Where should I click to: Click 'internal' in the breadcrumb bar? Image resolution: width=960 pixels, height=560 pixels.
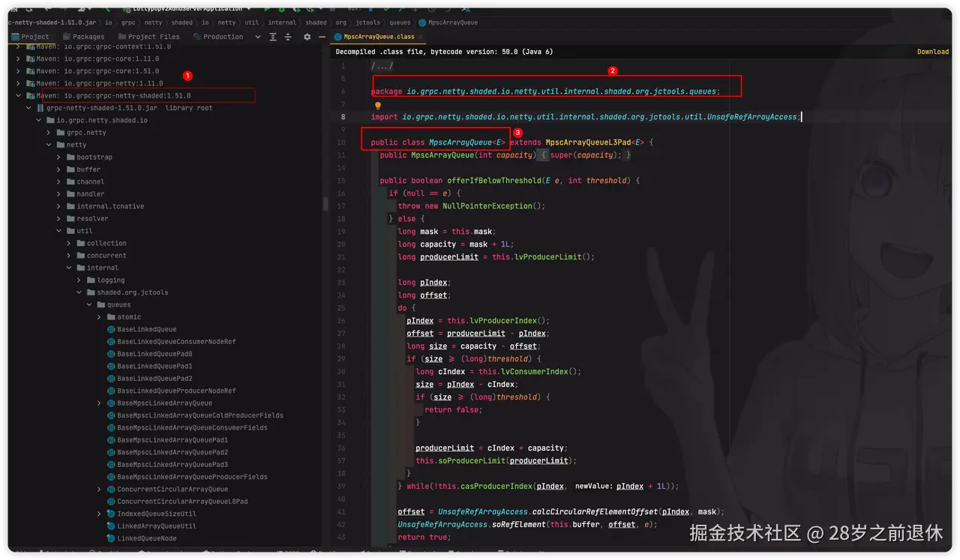(282, 22)
